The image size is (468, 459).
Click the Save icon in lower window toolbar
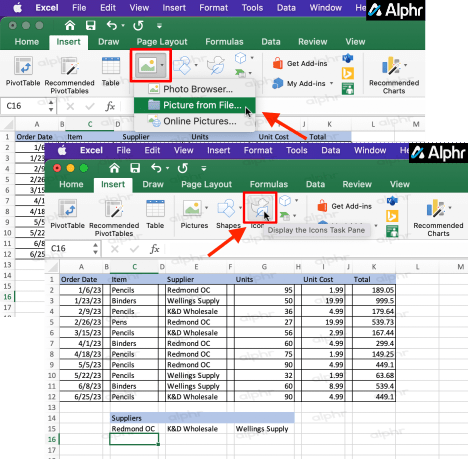point(135,168)
